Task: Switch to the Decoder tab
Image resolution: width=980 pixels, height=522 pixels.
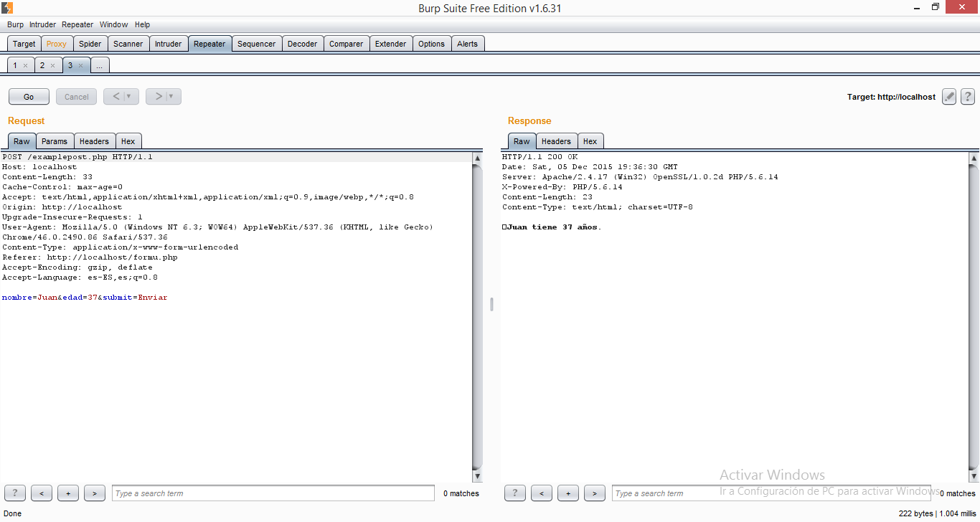Action: point(303,44)
